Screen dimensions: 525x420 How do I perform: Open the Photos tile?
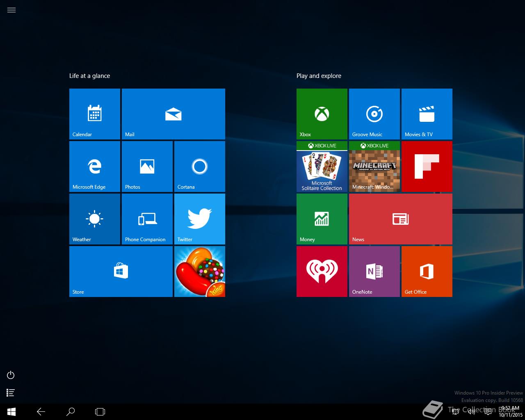click(x=147, y=167)
